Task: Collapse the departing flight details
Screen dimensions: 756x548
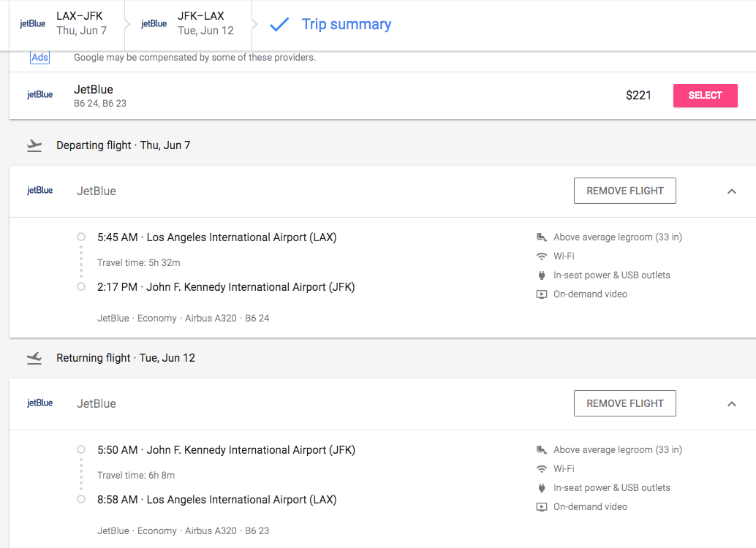Action: click(731, 191)
